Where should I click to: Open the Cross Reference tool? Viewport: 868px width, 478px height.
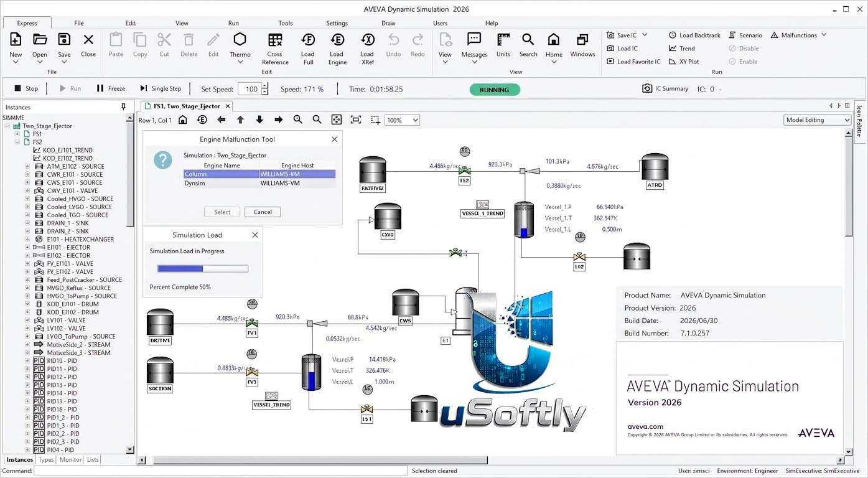pos(275,49)
